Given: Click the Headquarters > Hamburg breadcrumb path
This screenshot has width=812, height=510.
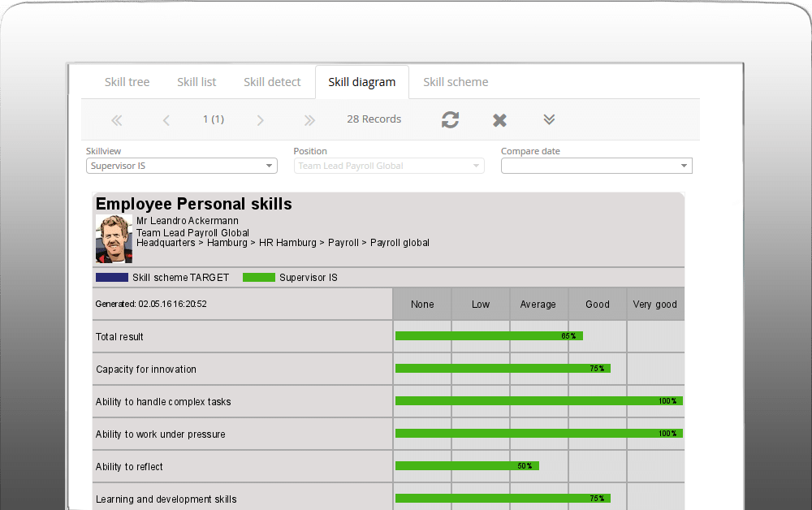Looking at the screenshot, I should point(283,243).
